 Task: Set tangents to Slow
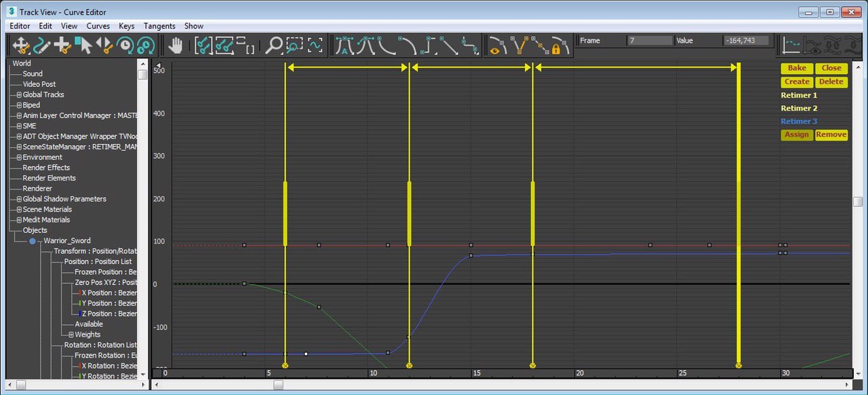pos(408,45)
